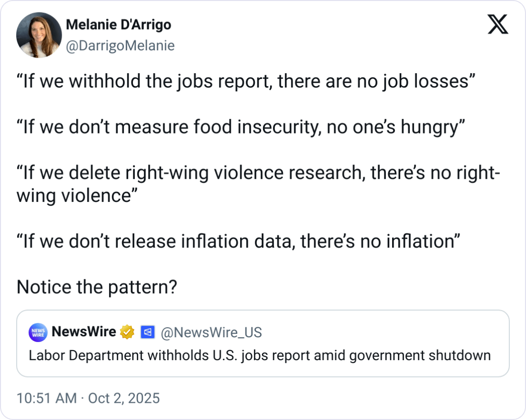Click the "wing violence" wrapped text line
This screenshot has width=526, height=420.
click(74, 195)
